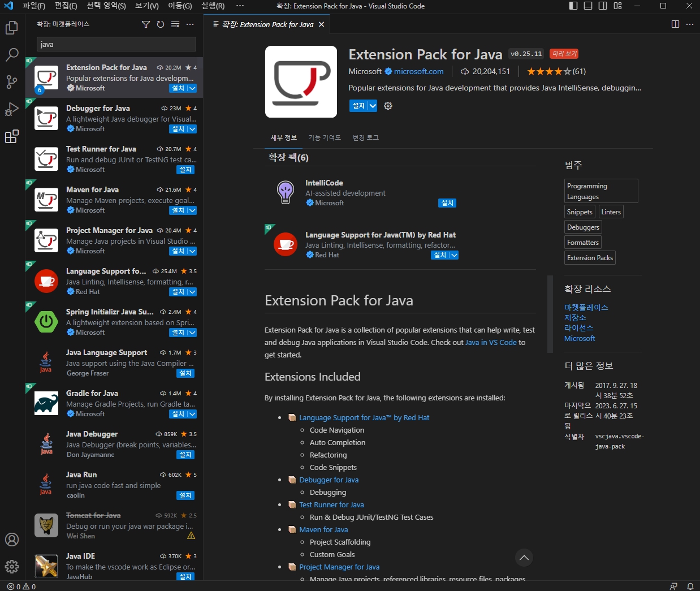Expand install dropdown for Extension Pack list item
Viewport: 700px width, 591px height.
192,88
